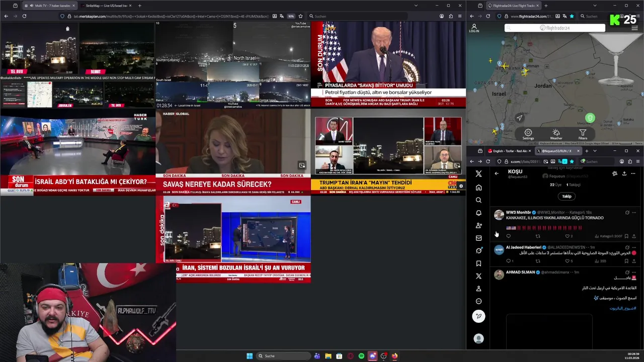The image size is (644, 362).
Task: Click the locate-me arrow on the flight map
Action: 519,118
